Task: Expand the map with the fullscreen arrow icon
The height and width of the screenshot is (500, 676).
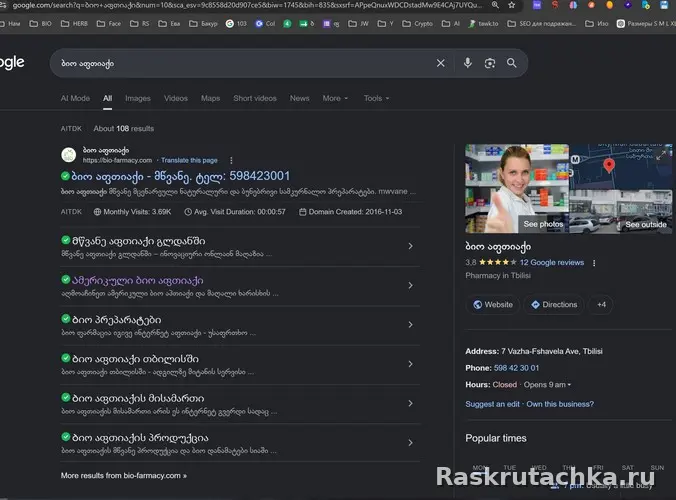Action: pyautogui.click(x=661, y=155)
